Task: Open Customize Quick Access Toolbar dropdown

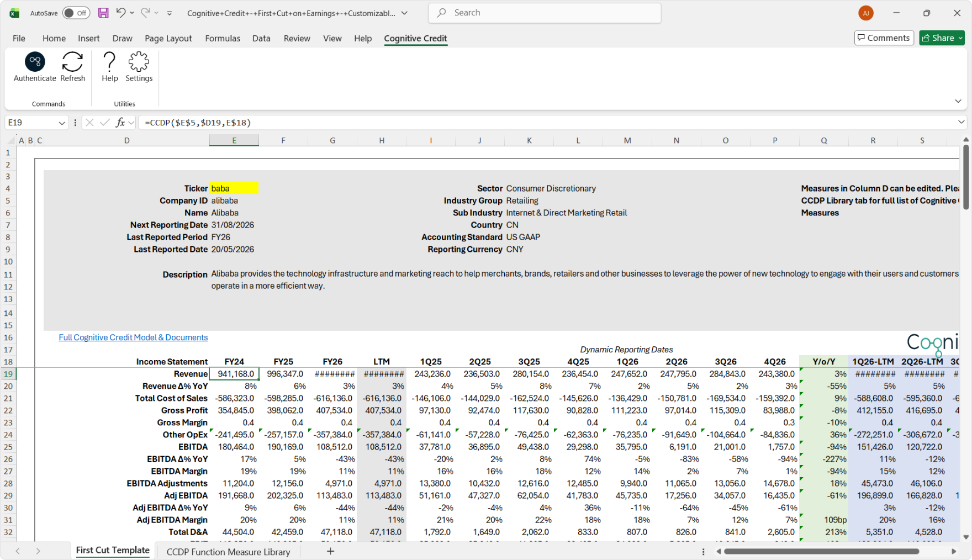Action: [170, 13]
